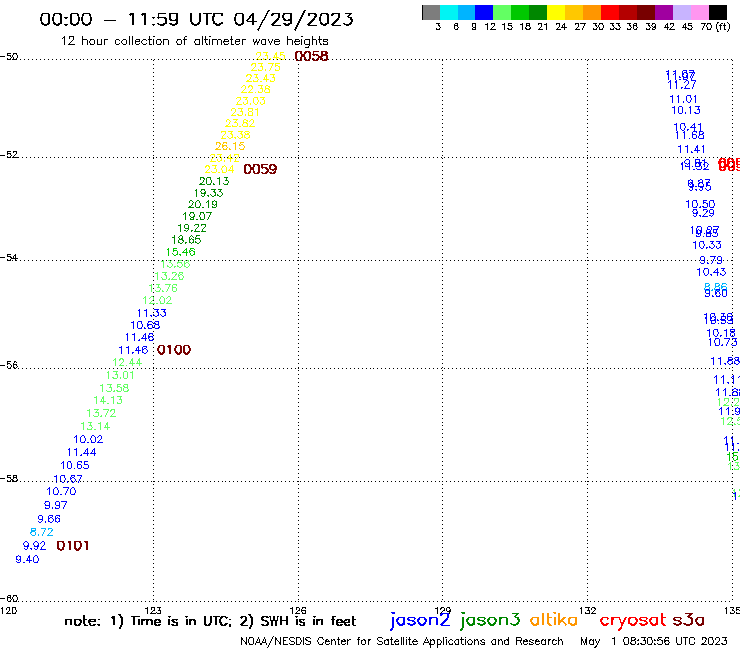Click the altika satellite label
The height and width of the screenshot is (650, 740).
tap(554, 619)
